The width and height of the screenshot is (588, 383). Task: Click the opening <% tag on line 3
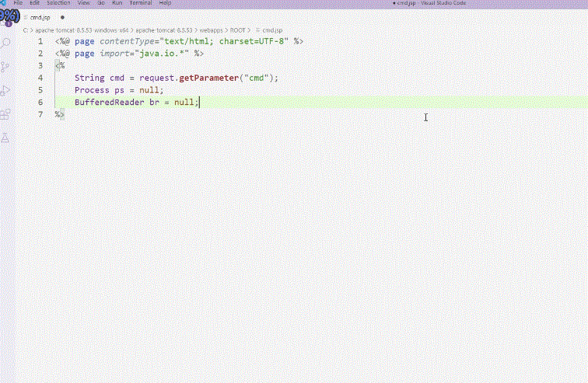point(60,66)
